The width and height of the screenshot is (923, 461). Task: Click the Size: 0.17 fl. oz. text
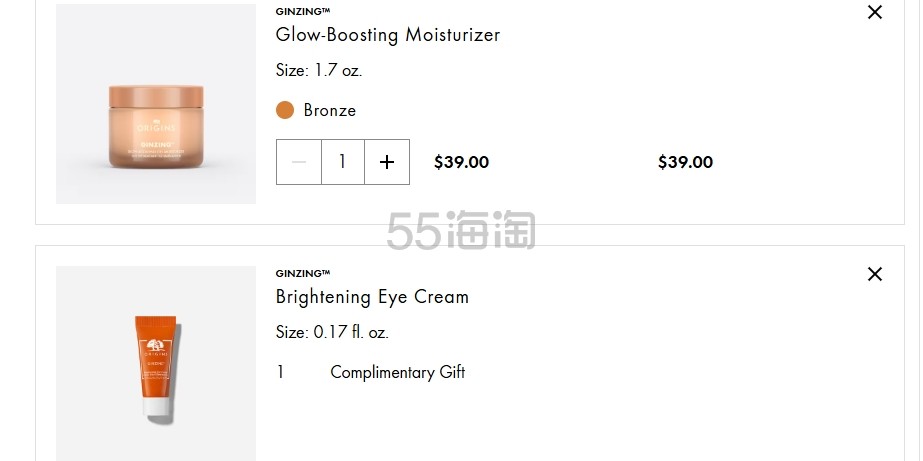point(332,332)
